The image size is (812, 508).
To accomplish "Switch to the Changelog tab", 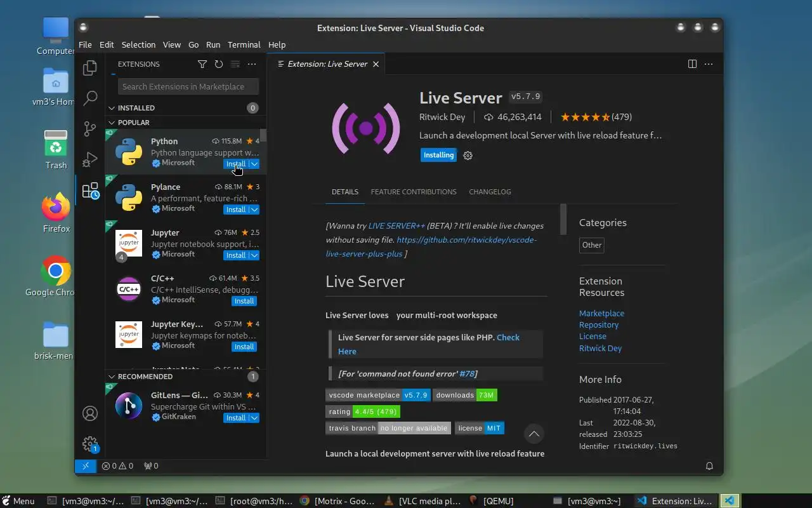I will pyautogui.click(x=490, y=192).
